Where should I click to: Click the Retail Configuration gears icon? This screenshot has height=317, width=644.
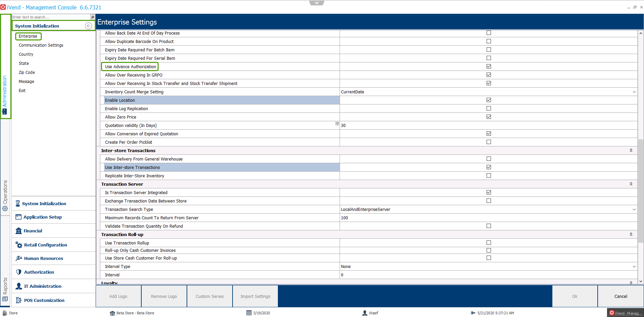(x=19, y=245)
